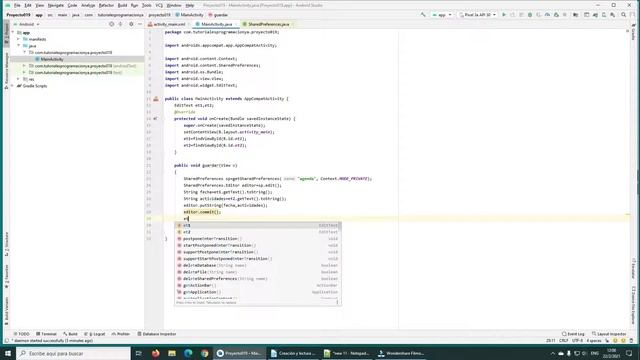640x360 pixels.
Task: Click the Search Everywhere magnifier icon
Action: 624,15
